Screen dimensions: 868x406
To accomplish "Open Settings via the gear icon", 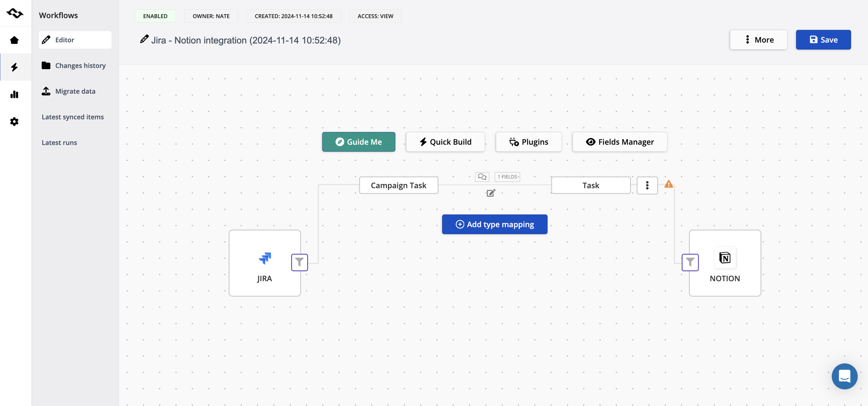I will click(x=14, y=121).
